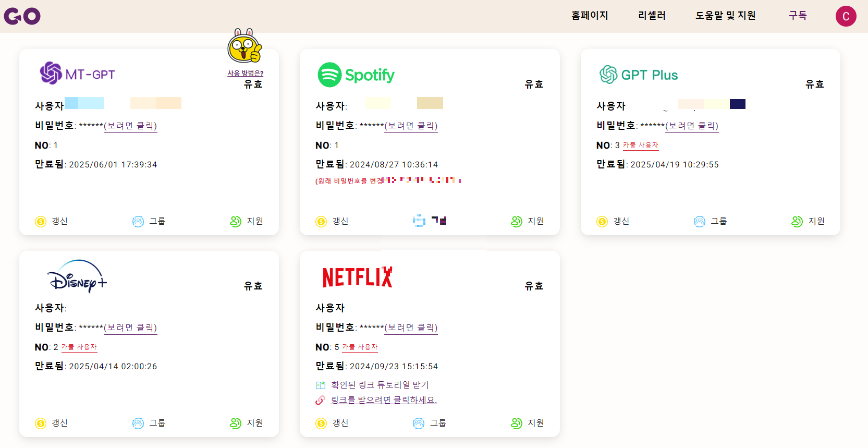Click group icon on Disney+ card
Viewport: 868px width, 448px height.
pyautogui.click(x=138, y=423)
